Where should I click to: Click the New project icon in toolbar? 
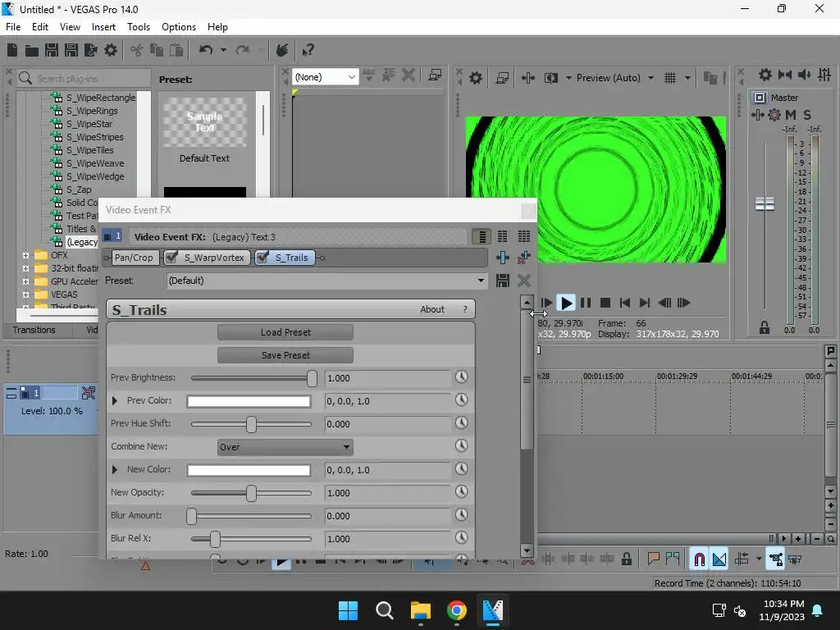[x=12, y=50]
